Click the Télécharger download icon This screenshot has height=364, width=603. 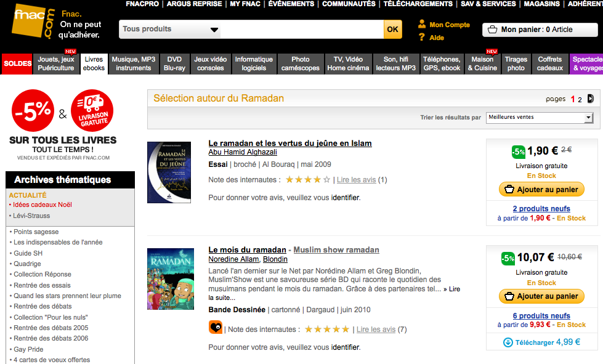tap(508, 342)
